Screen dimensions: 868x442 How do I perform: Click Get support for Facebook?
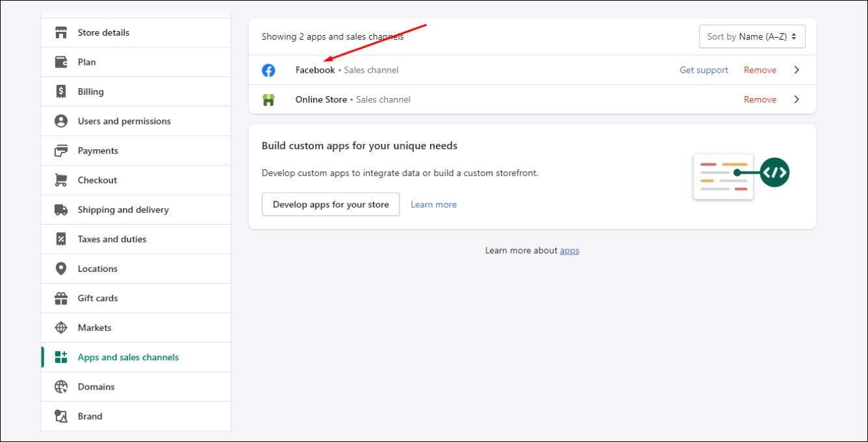pos(704,70)
